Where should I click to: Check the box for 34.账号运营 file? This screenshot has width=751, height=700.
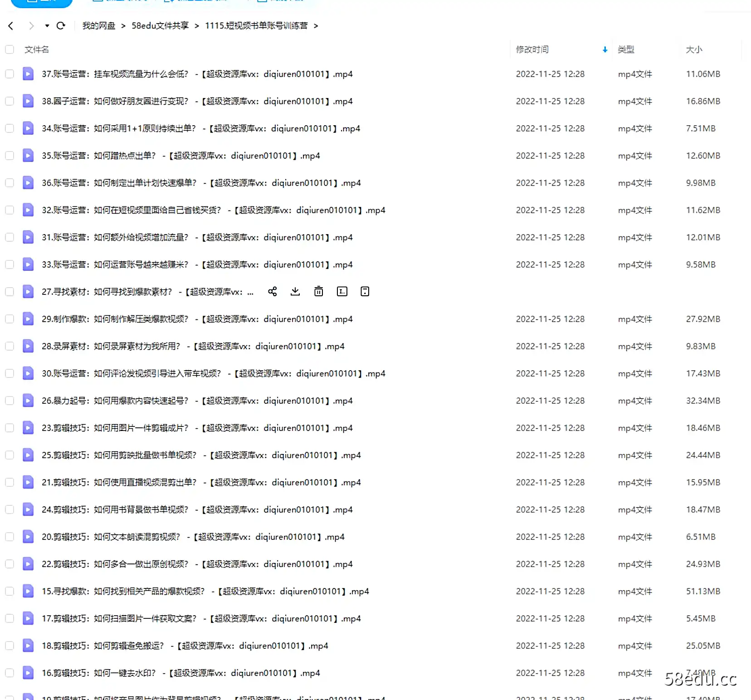10,128
